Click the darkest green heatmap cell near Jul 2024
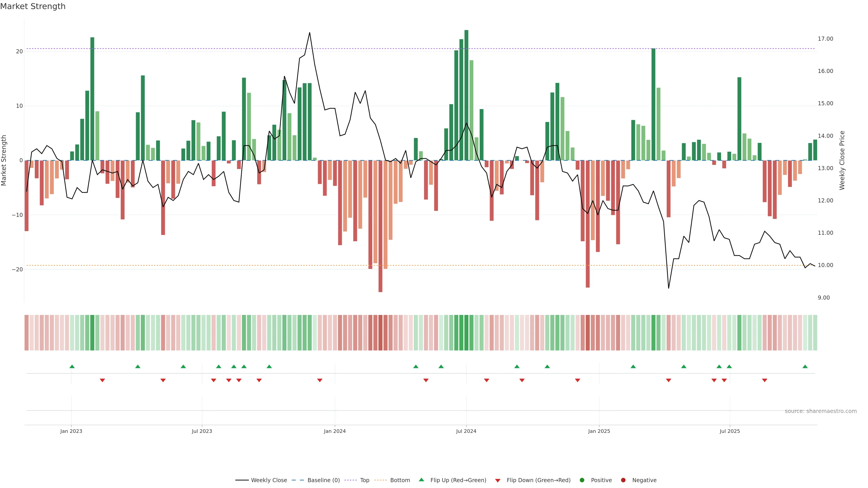 pyautogui.click(x=466, y=333)
